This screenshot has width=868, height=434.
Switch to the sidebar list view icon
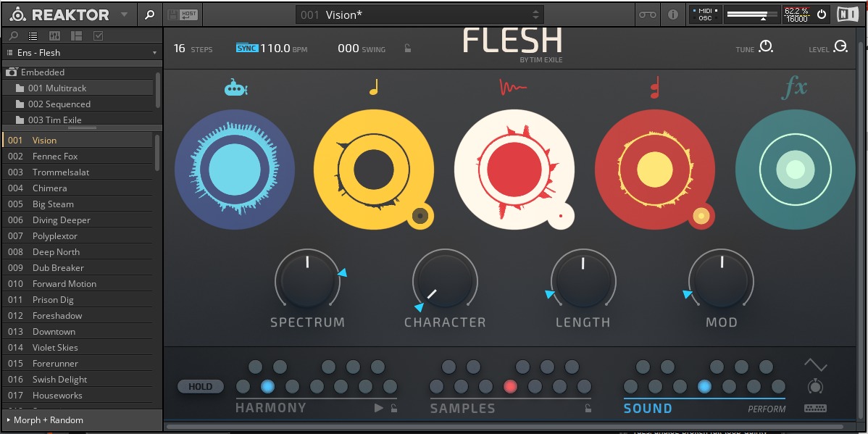pyautogui.click(x=33, y=36)
